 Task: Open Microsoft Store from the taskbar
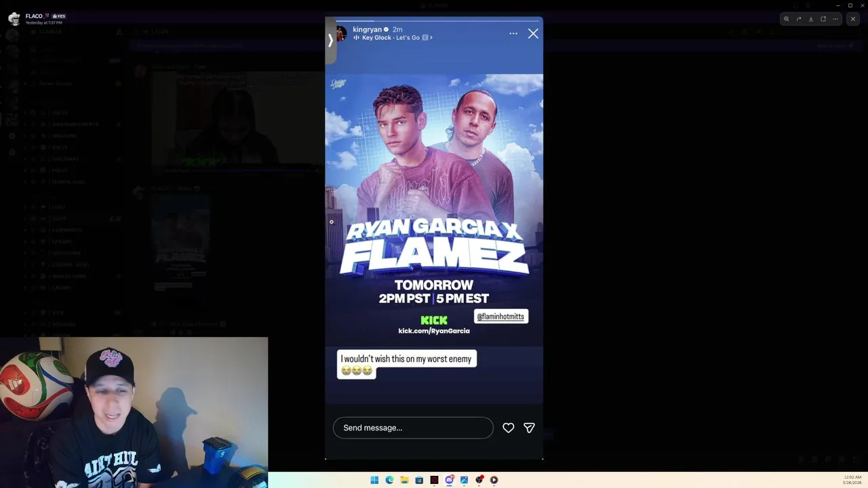click(x=419, y=480)
